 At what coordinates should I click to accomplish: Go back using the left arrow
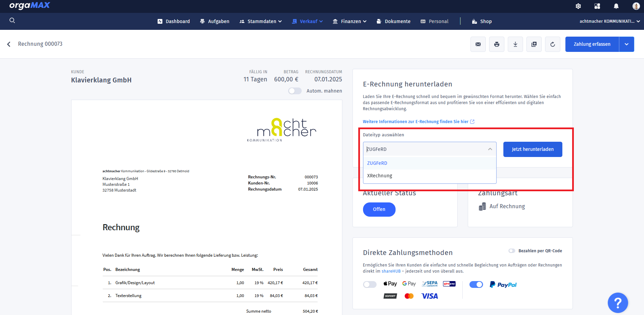[9, 44]
